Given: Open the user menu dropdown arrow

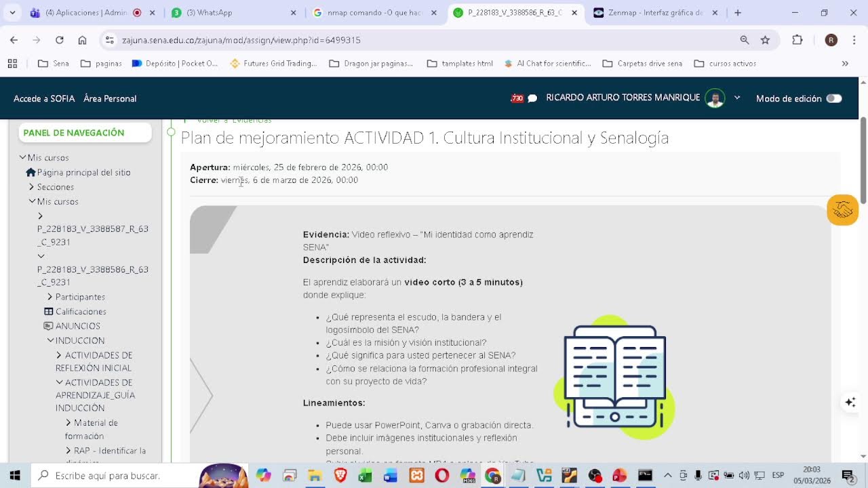Looking at the screenshot, I should point(737,98).
